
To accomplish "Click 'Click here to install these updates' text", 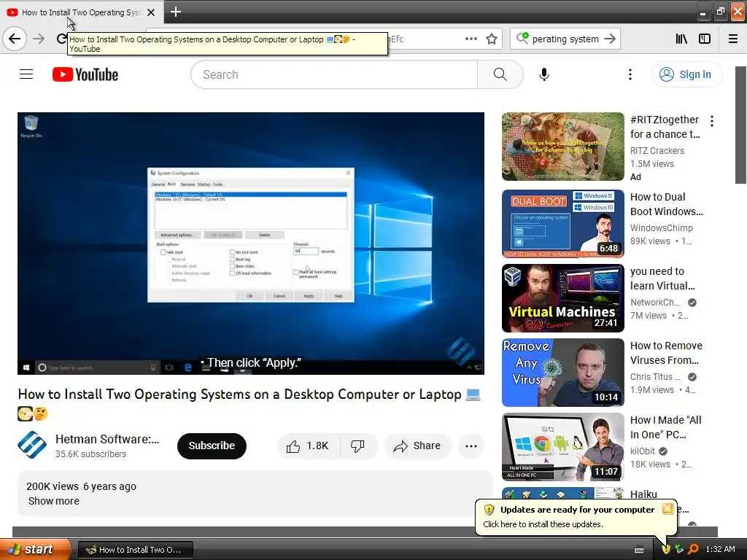I will (543, 524).
